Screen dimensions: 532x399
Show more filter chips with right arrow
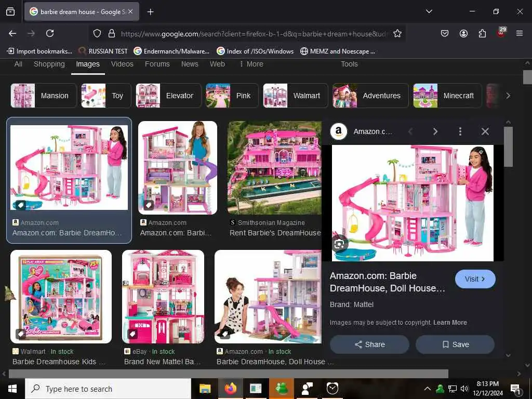click(x=508, y=96)
